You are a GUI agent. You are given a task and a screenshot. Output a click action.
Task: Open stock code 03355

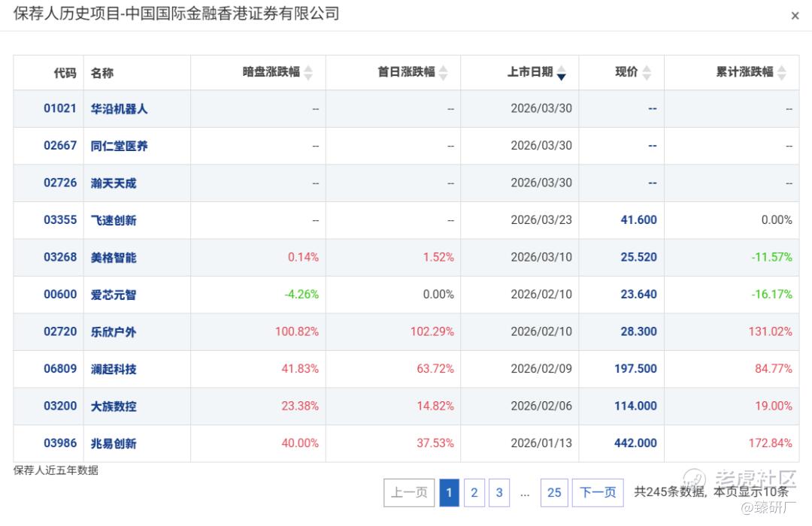[x=60, y=220]
